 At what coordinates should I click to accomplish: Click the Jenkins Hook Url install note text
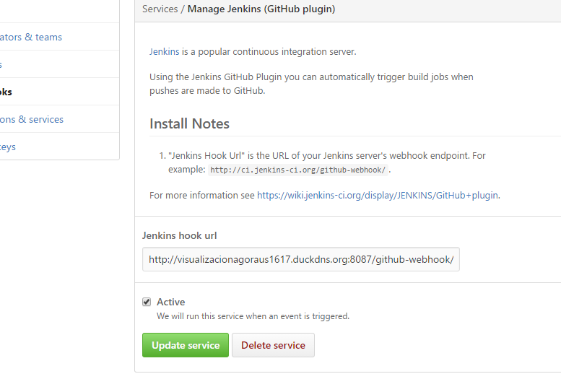pyautogui.click(x=327, y=162)
